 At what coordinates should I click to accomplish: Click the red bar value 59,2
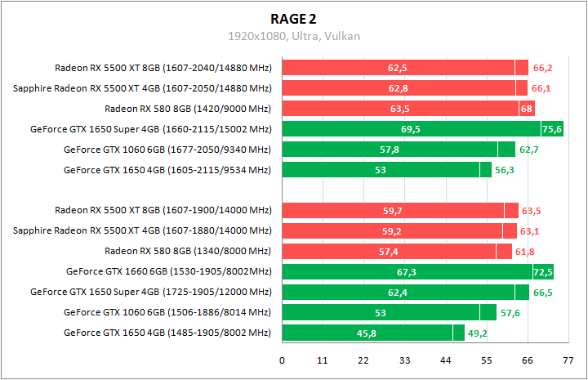tap(391, 231)
